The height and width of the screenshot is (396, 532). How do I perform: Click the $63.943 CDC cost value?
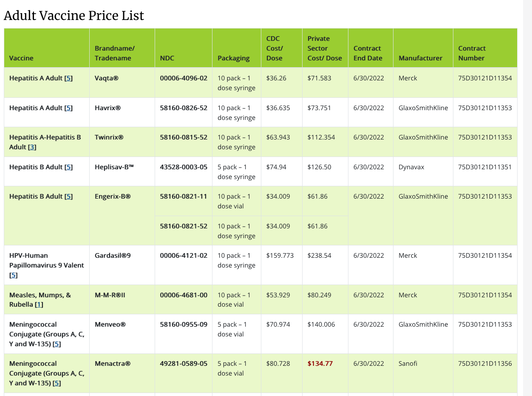278,137
